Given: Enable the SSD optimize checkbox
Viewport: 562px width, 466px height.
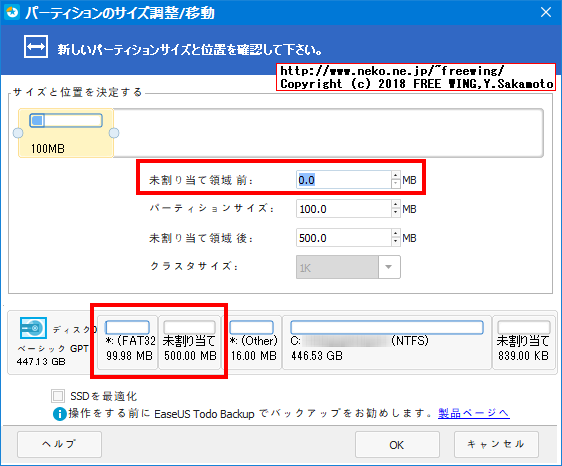Looking at the screenshot, I should [x=58, y=396].
